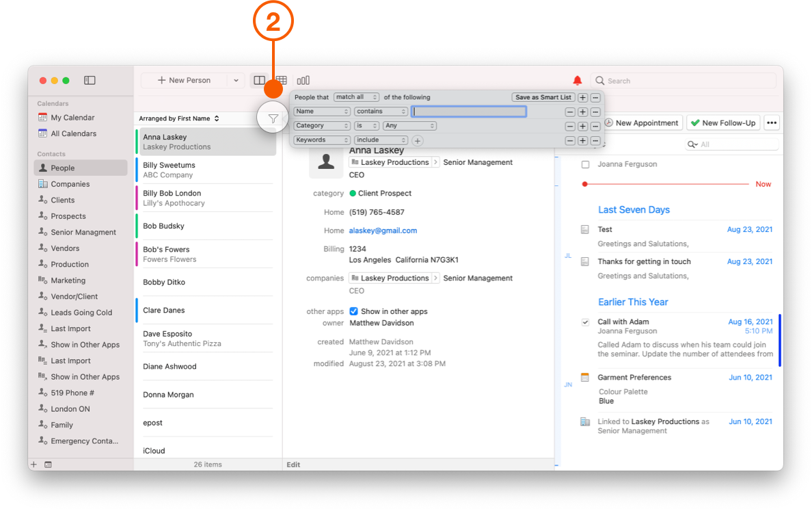The height and width of the screenshot is (509, 812).
Task: Change Category filter from Any
Action: coord(409,125)
